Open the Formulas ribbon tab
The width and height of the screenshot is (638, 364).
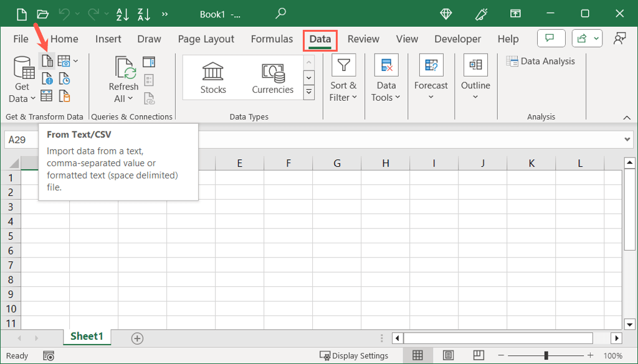(x=272, y=39)
